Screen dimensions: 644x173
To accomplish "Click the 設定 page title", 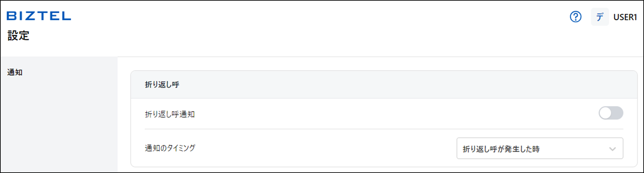I will tap(18, 35).
